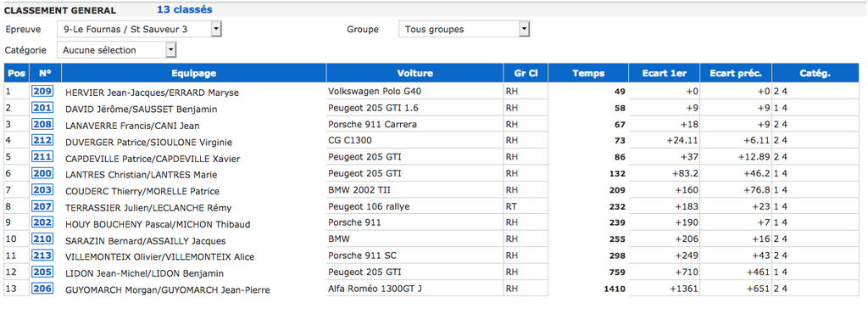Open competitor number 212
This screenshot has height=309, width=868.
42,141
